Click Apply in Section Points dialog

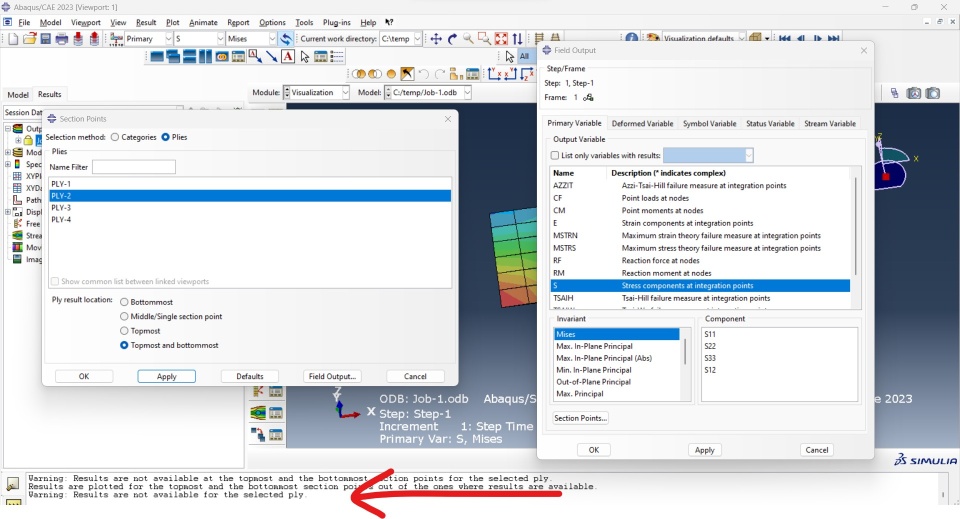[167, 376]
